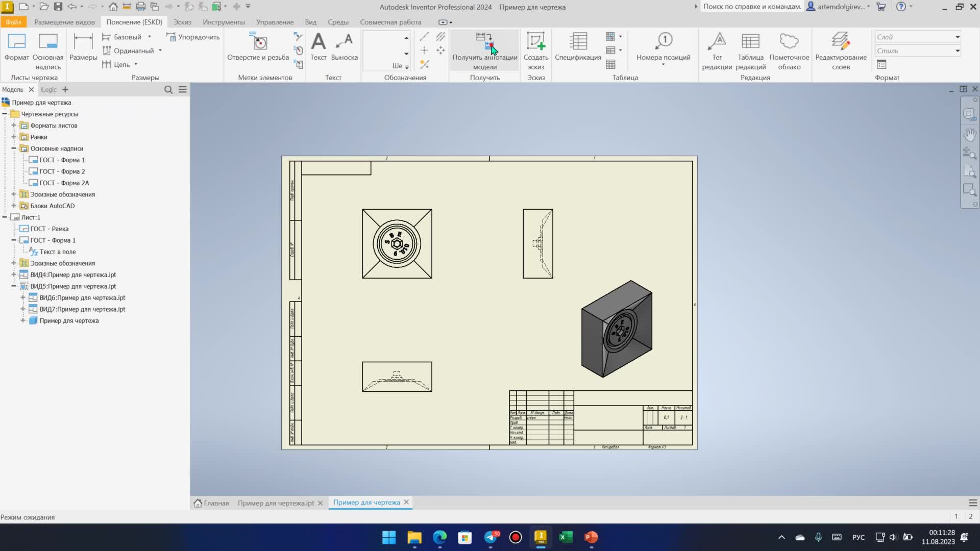Open the Основная надпись tool
Image resolution: width=980 pixels, height=551 pixels.
coord(48,51)
